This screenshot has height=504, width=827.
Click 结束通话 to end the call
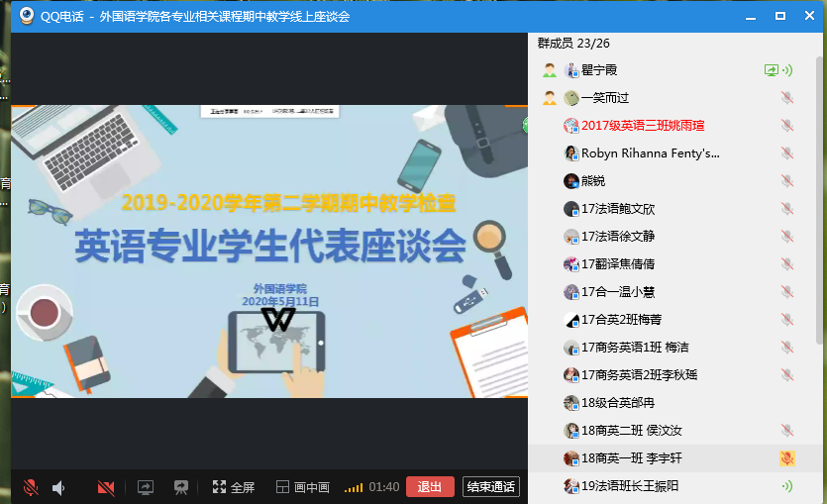point(490,487)
